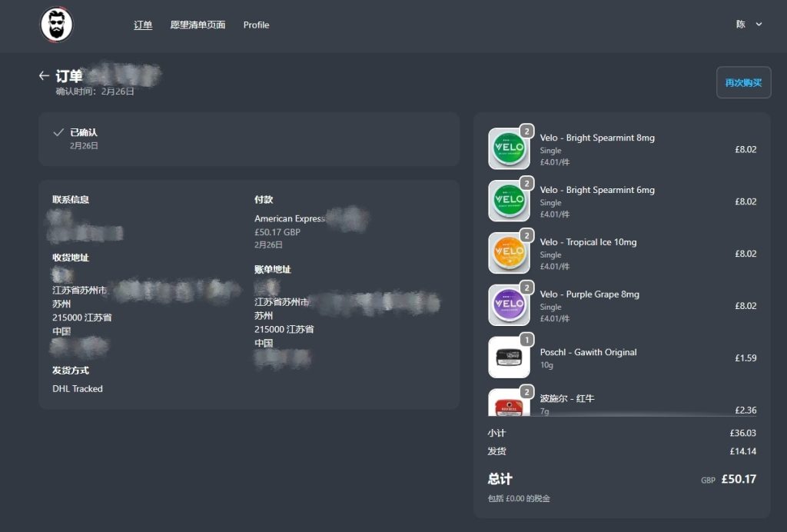
Task: Click the bearded man store logo
Action: pos(56,25)
